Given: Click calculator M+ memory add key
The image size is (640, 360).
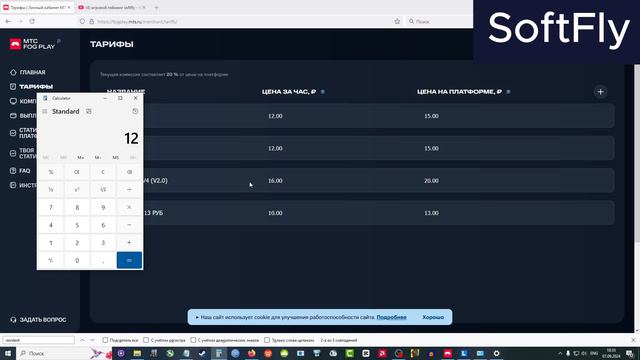Looking at the screenshot, I should 80,158.
